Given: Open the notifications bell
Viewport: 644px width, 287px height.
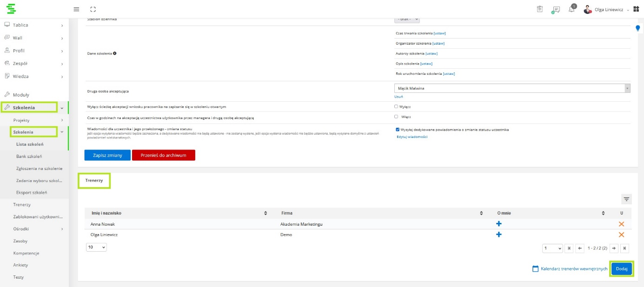Looking at the screenshot, I should (571, 9).
